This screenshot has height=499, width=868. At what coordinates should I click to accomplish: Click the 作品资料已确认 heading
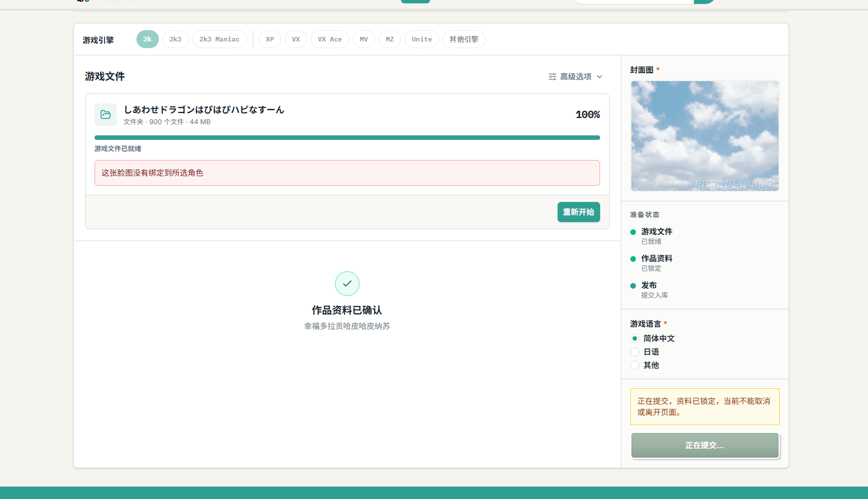347,310
